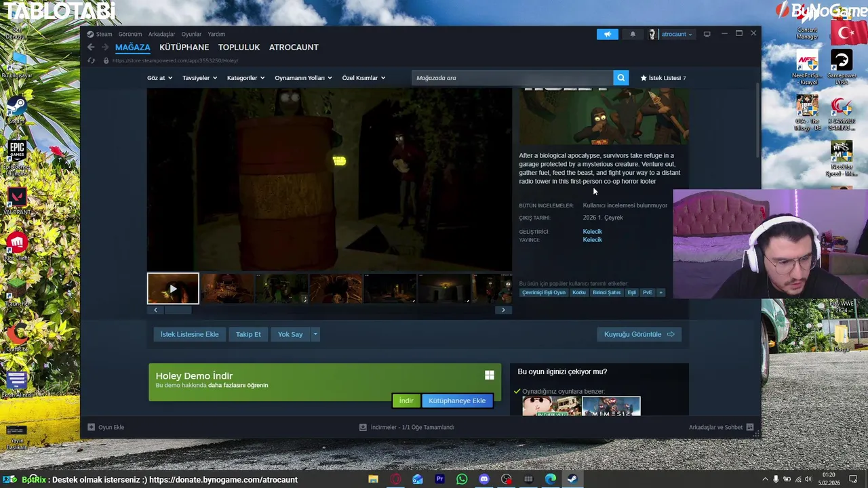The width and height of the screenshot is (868, 488).
Task: Open developer Kelecik link
Action: [592, 232]
